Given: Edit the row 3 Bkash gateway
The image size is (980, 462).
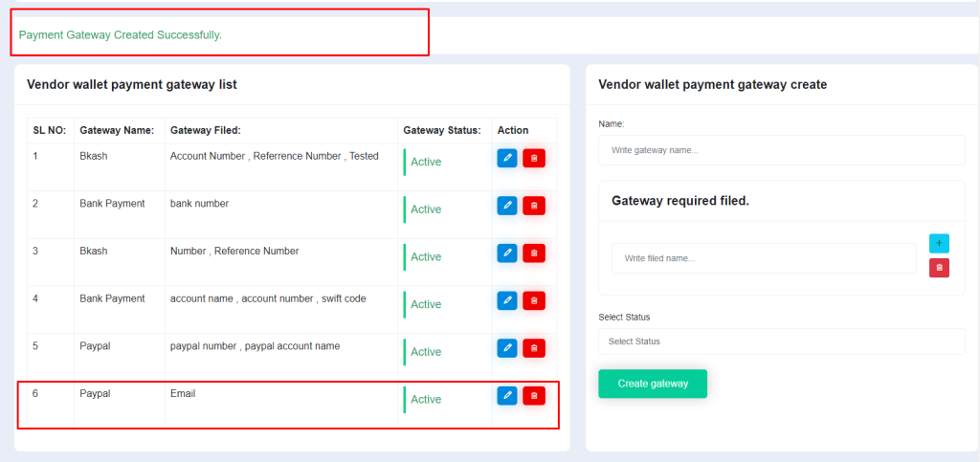Looking at the screenshot, I should [x=507, y=253].
